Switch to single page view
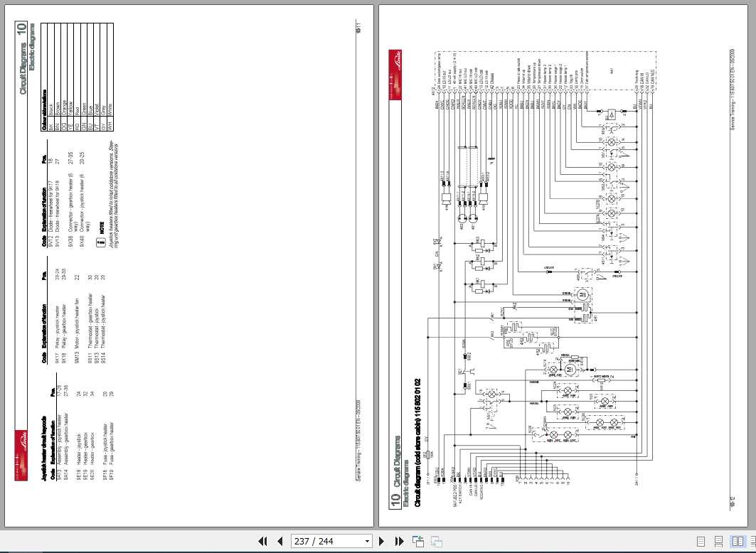Screen dimensions: 756x553 pos(701,542)
